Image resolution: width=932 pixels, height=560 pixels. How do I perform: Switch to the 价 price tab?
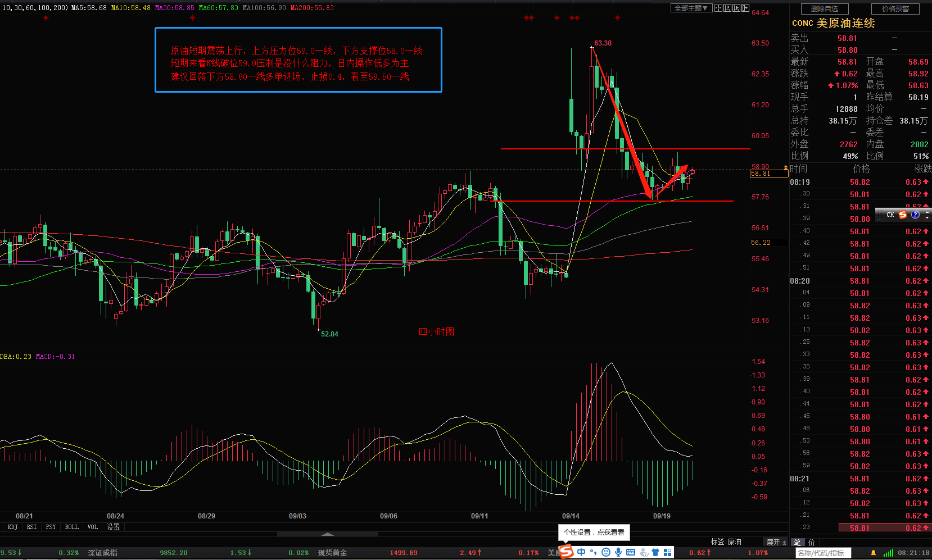pos(811,542)
